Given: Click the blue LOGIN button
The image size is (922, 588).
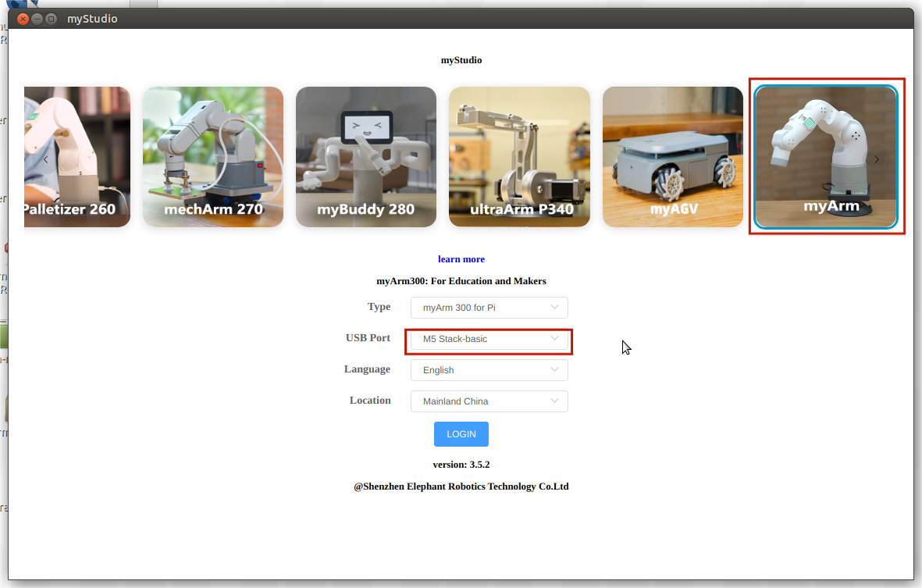Looking at the screenshot, I should [461, 434].
